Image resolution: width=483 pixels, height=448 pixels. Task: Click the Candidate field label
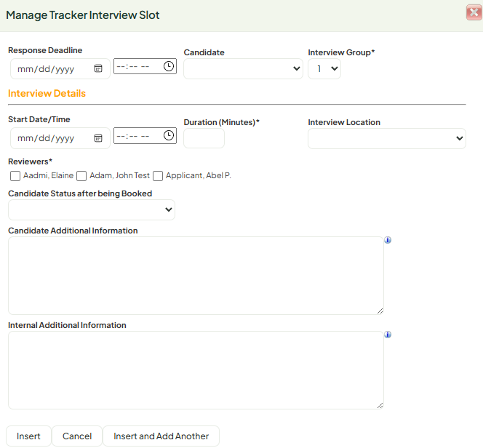pyautogui.click(x=204, y=52)
